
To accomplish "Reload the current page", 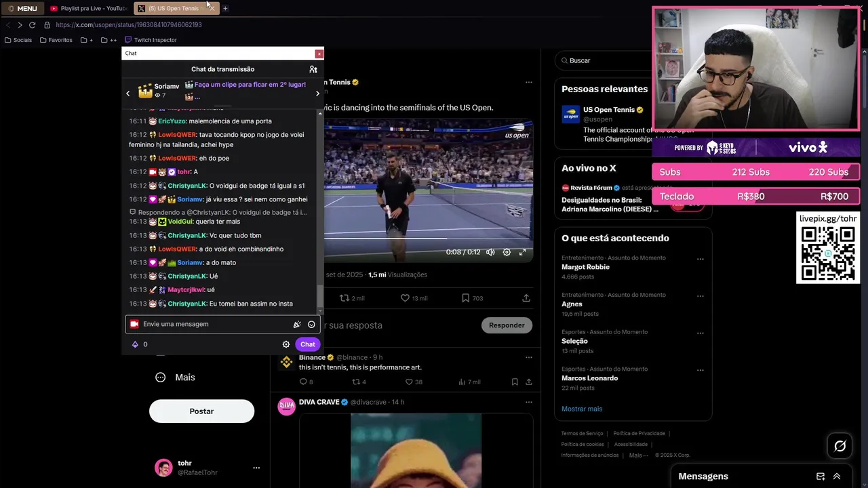I will pyautogui.click(x=32, y=25).
